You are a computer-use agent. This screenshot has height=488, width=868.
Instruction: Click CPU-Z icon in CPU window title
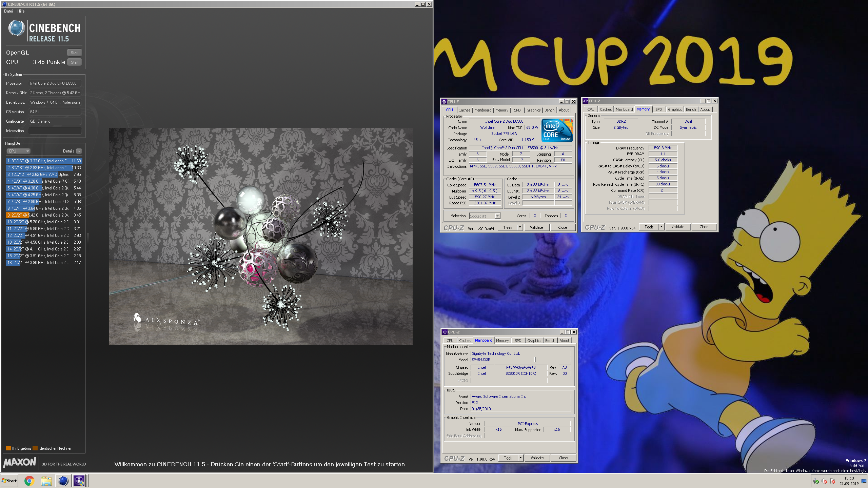(444, 102)
